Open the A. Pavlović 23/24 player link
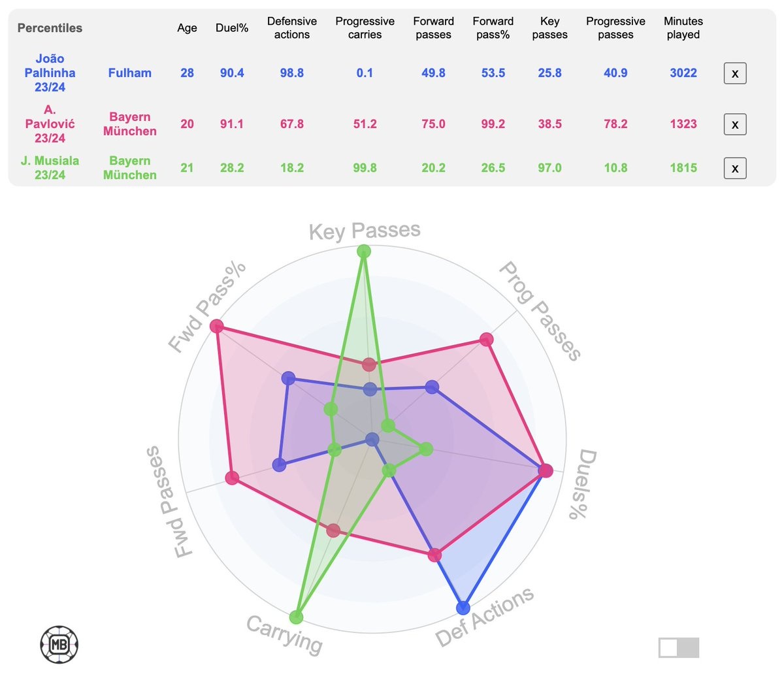The height and width of the screenshot is (684, 784). (x=50, y=123)
